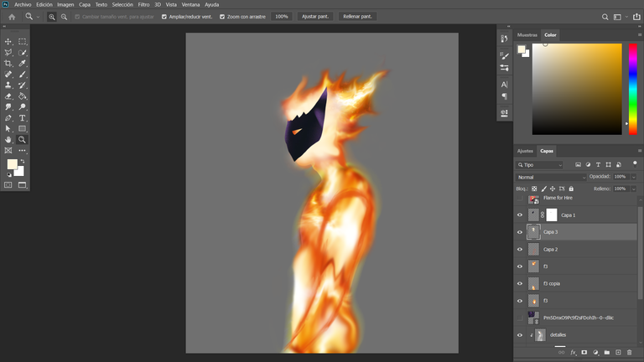644x362 pixels.
Task: Click the 'Ajustar pant.' button
Action: point(315,17)
